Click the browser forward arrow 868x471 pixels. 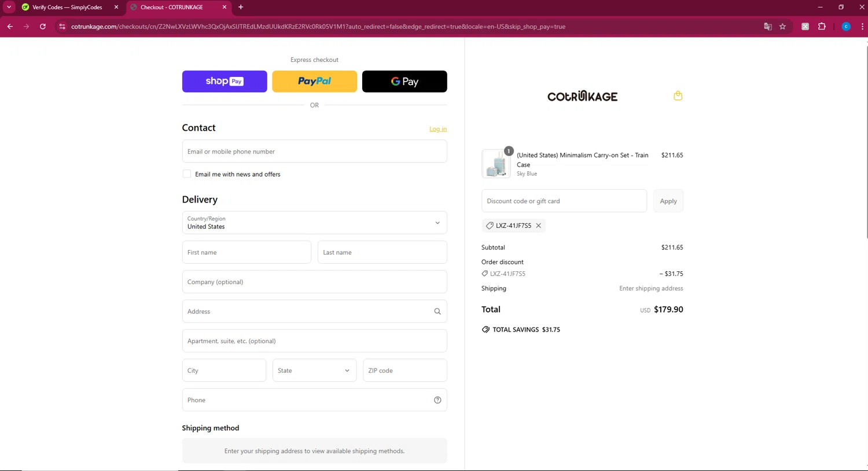26,27
